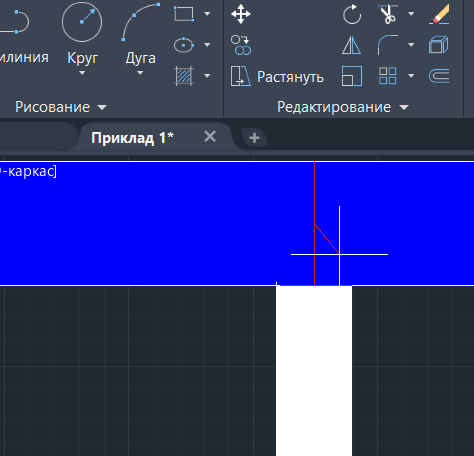Viewport: 474px width, 456px height.
Task: Activate the Trim scissors tool
Action: pyautogui.click(x=388, y=14)
